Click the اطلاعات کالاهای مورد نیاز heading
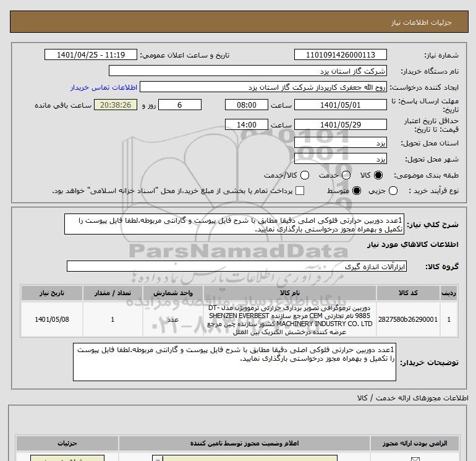The height and width of the screenshot is (461, 476). tap(412, 244)
